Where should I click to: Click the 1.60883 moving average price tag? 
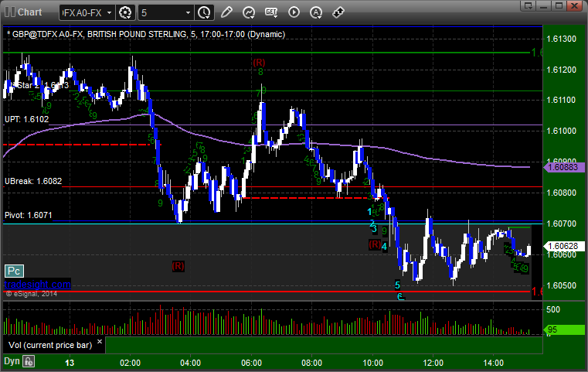pos(563,167)
